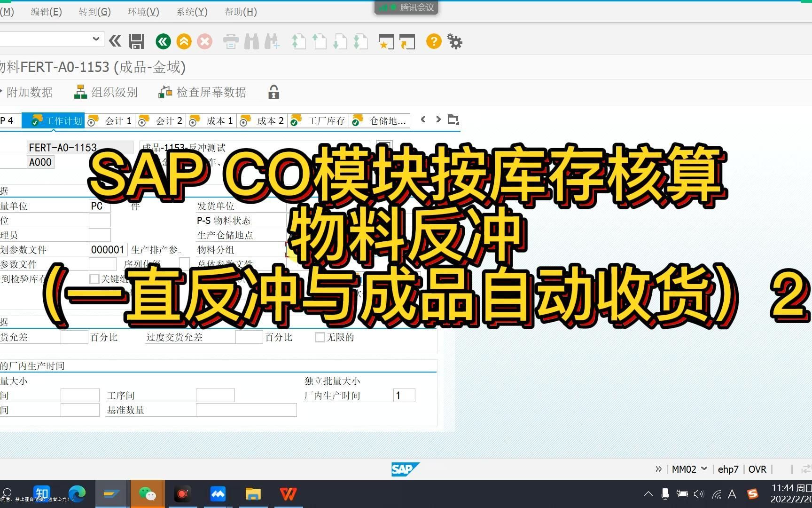Open the 编辑(E) menu
This screenshot has height=508, width=812.
(46, 12)
